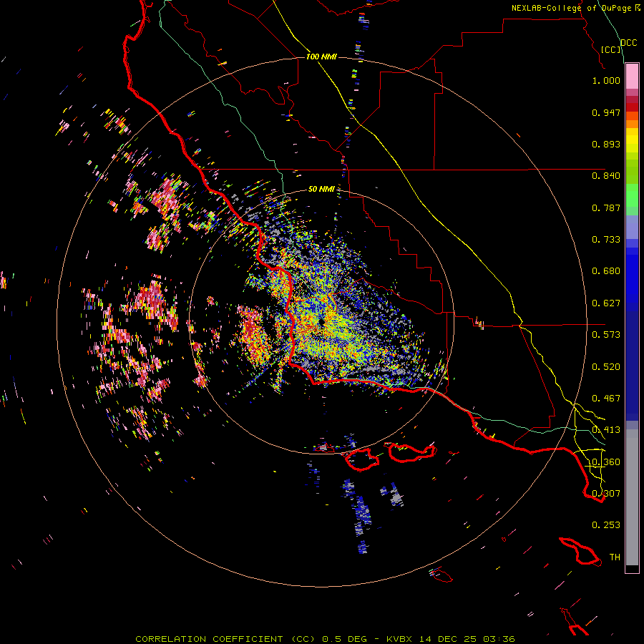Pick the light pink swatch beside 1.000
644x644 pixels.
pyautogui.click(x=632, y=77)
